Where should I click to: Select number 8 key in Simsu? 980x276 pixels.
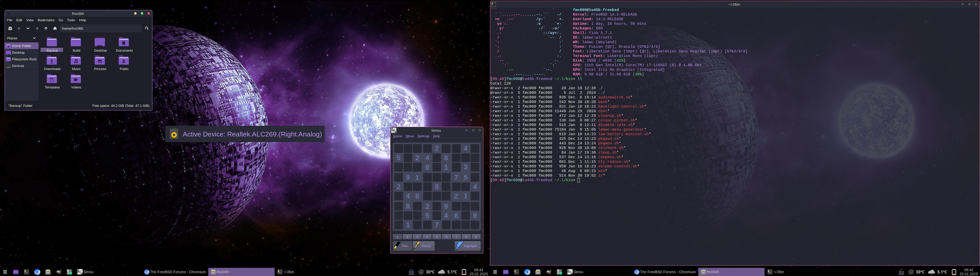pos(466,237)
